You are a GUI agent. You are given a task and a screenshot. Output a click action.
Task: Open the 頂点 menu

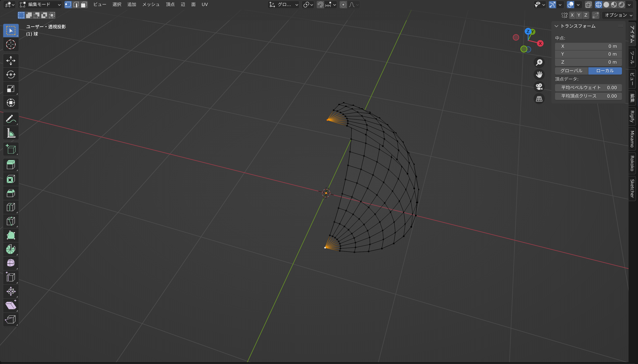[x=170, y=4]
